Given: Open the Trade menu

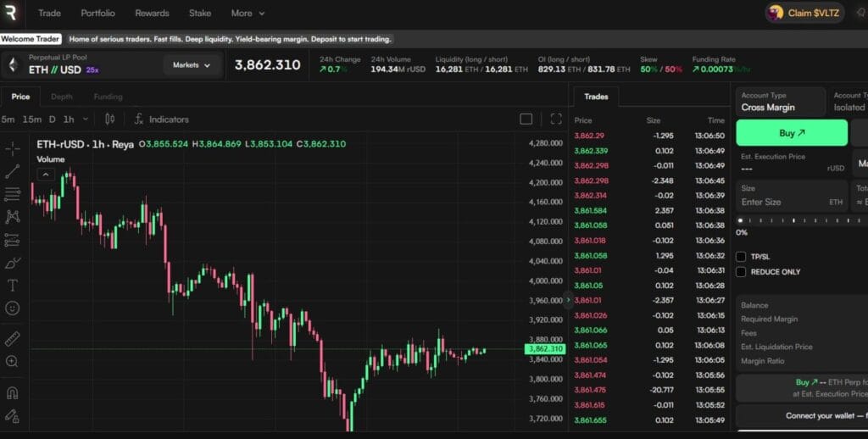Looking at the screenshot, I should pyautogui.click(x=49, y=13).
